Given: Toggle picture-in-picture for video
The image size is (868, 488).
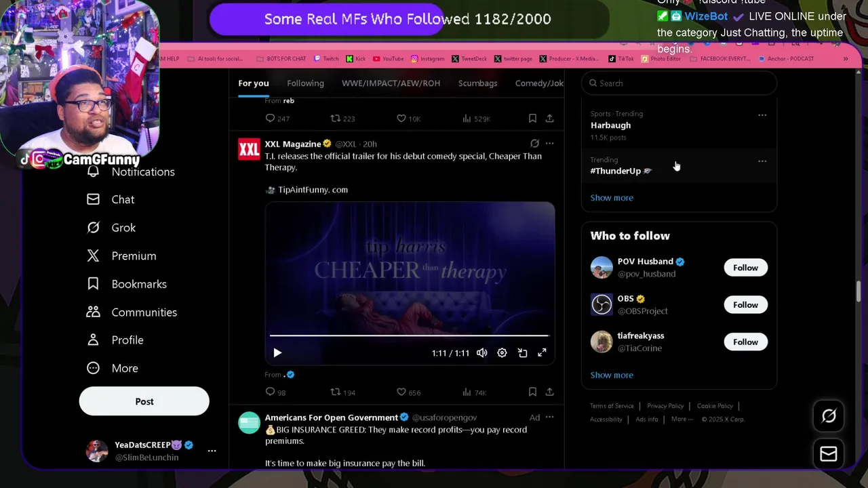Looking at the screenshot, I should click(522, 353).
